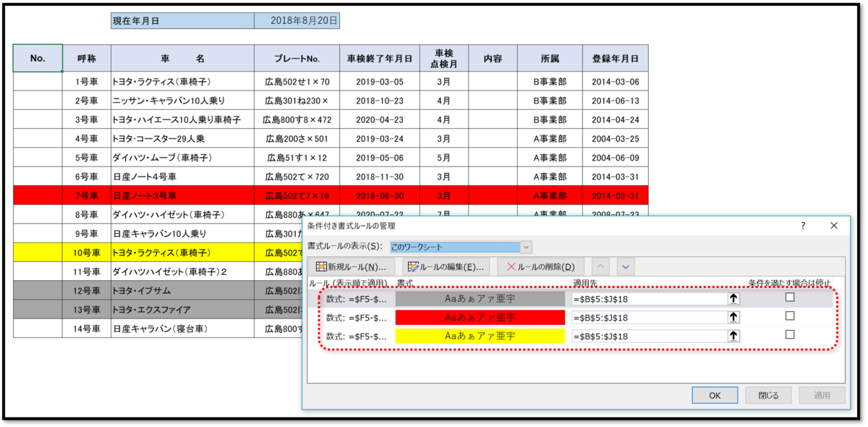The image size is (868, 427).
Task: Click the date cell 2018年8月20日
Action: pos(297,21)
